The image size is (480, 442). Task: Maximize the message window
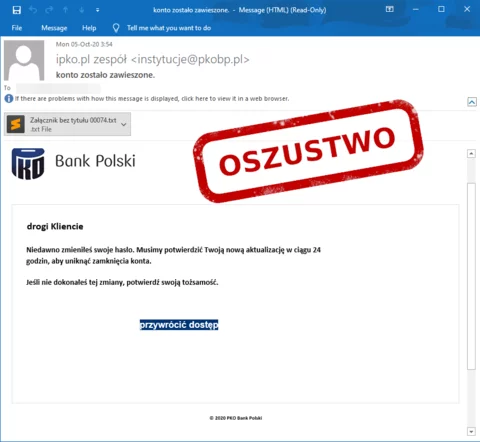pos(441,9)
